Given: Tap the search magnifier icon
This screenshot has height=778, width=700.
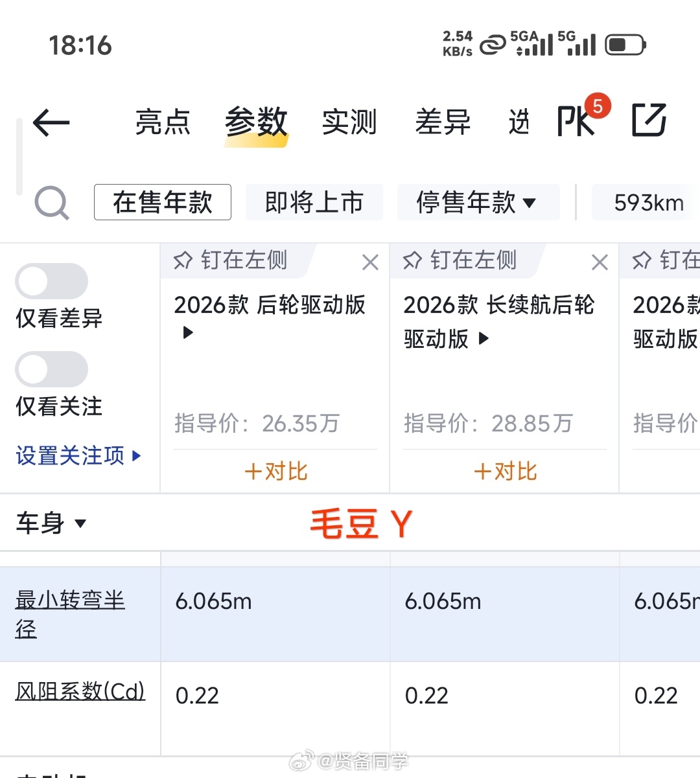Looking at the screenshot, I should pyautogui.click(x=52, y=203).
